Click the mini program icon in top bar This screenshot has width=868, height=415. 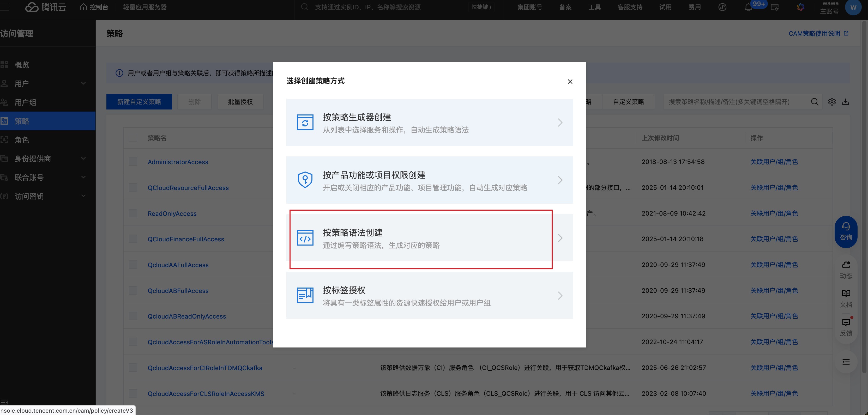point(722,7)
